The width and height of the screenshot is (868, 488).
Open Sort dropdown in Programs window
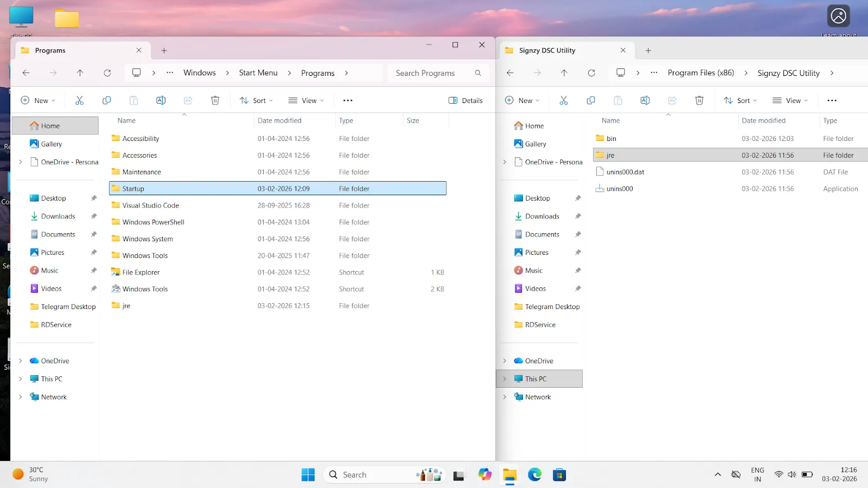point(256,100)
